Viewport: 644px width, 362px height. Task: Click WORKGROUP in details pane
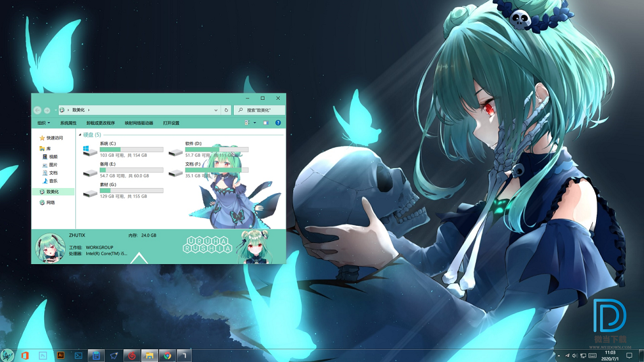pyautogui.click(x=100, y=248)
